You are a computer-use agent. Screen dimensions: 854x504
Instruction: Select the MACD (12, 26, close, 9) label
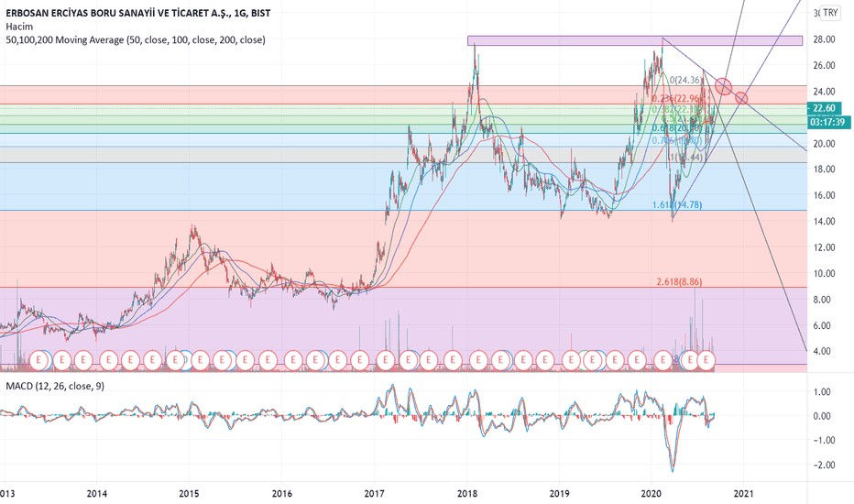55,386
